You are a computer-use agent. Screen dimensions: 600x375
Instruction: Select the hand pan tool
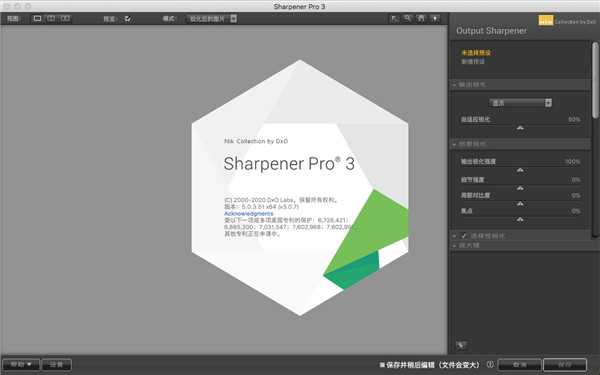point(421,18)
